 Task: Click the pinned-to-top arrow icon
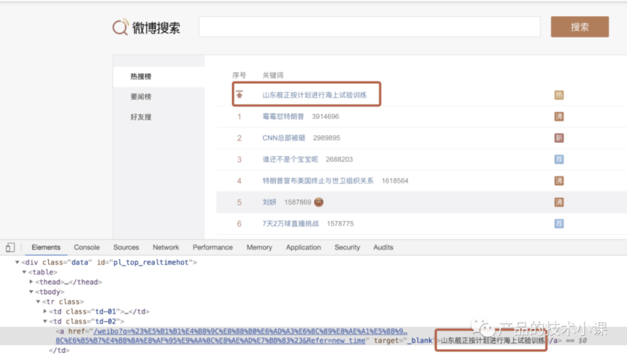(x=239, y=95)
